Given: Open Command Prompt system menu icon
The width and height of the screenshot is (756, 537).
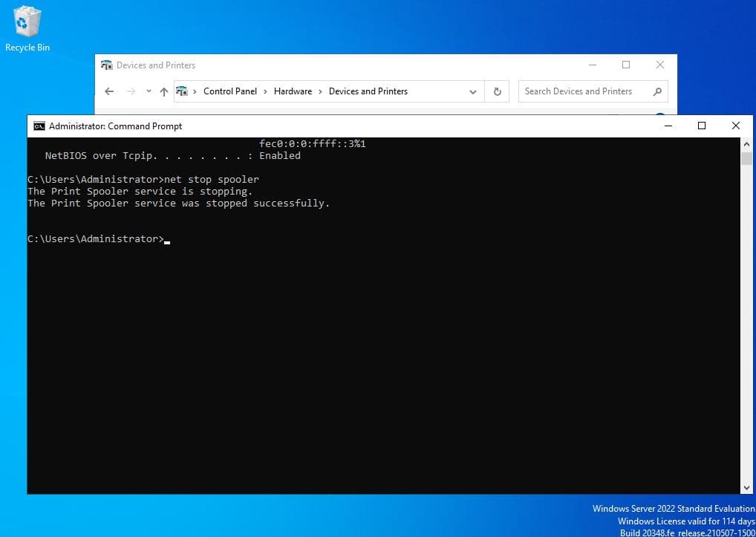Looking at the screenshot, I should 39,126.
